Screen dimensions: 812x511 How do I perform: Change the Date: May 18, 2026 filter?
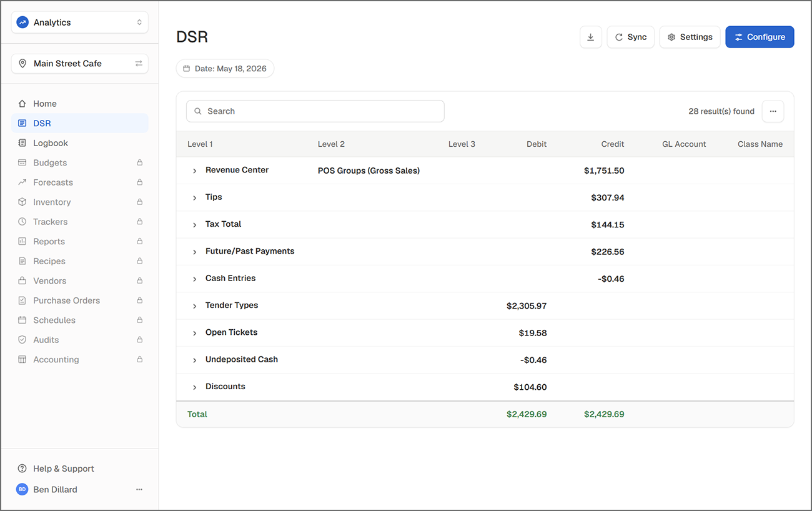click(x=225, y=69)
